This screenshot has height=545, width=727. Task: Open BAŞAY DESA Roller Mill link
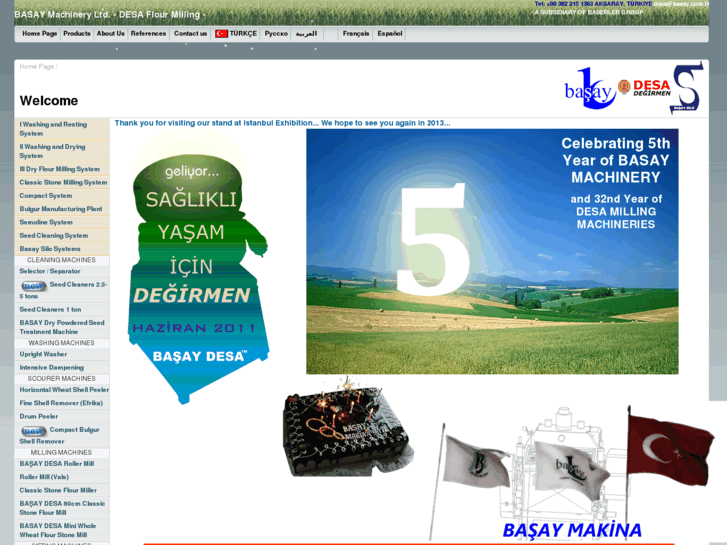(62, 464)
